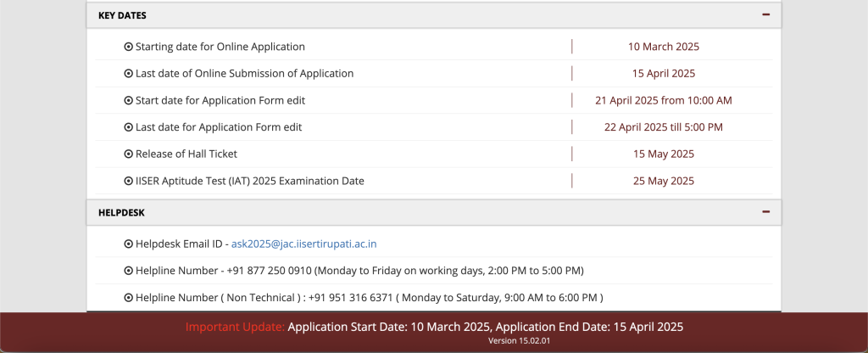Collapse the Helpdesk section

click(x=765, y=211)
